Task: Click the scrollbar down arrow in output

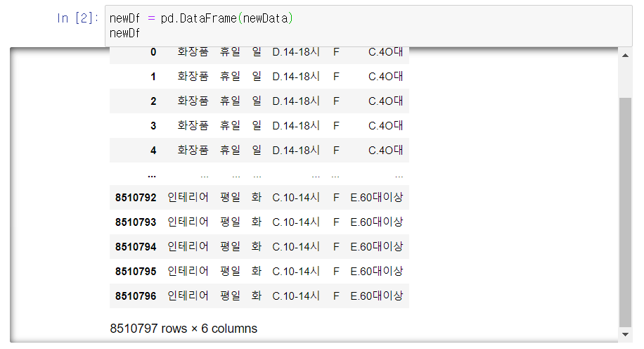Action: click(x=625, y=335)
